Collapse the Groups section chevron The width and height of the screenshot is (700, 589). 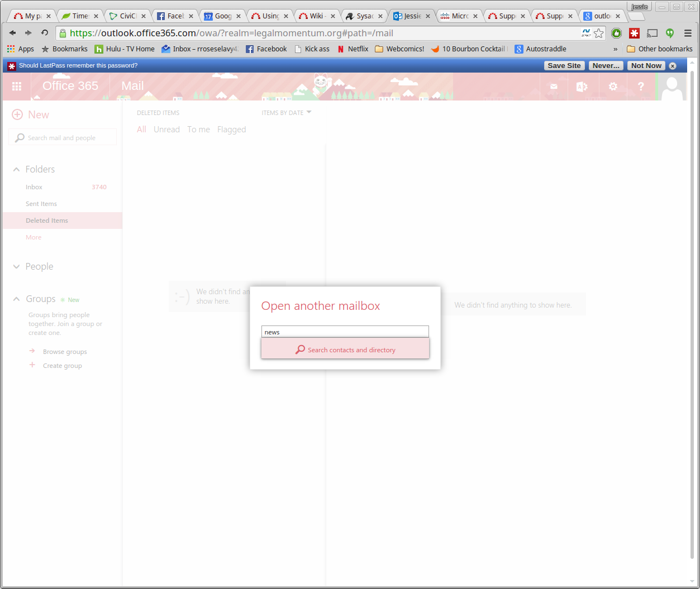[16, 299]
